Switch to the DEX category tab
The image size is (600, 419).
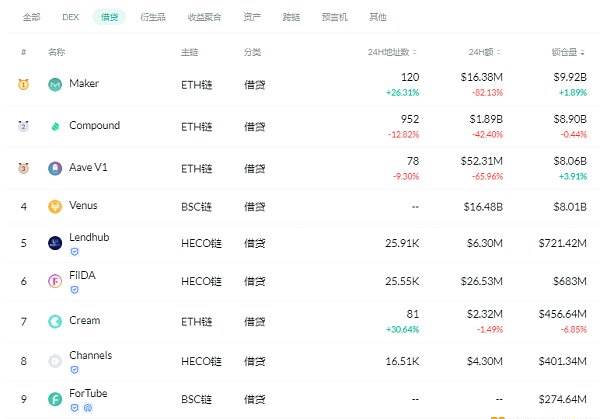(70, 17)
